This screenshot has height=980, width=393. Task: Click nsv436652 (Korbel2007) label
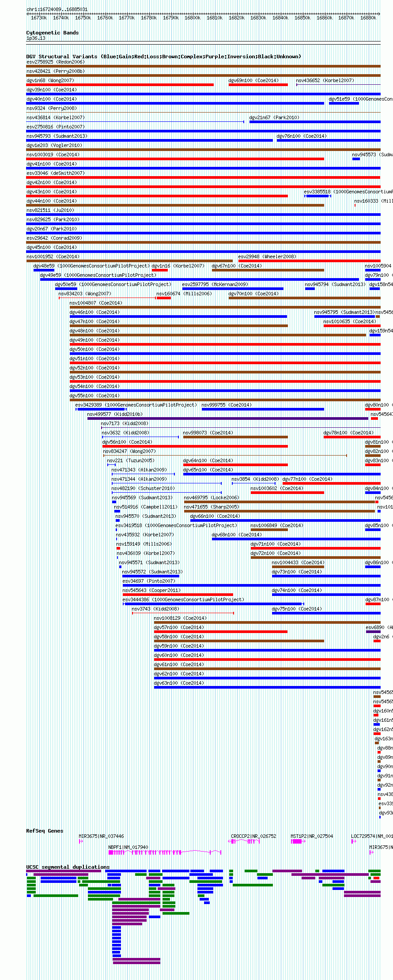[x=325, y=81]
